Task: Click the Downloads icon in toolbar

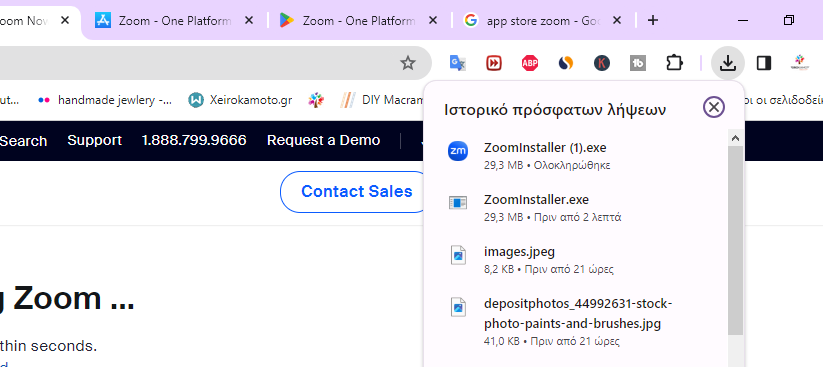Action: pyautogui.click(x=727, y=64)
